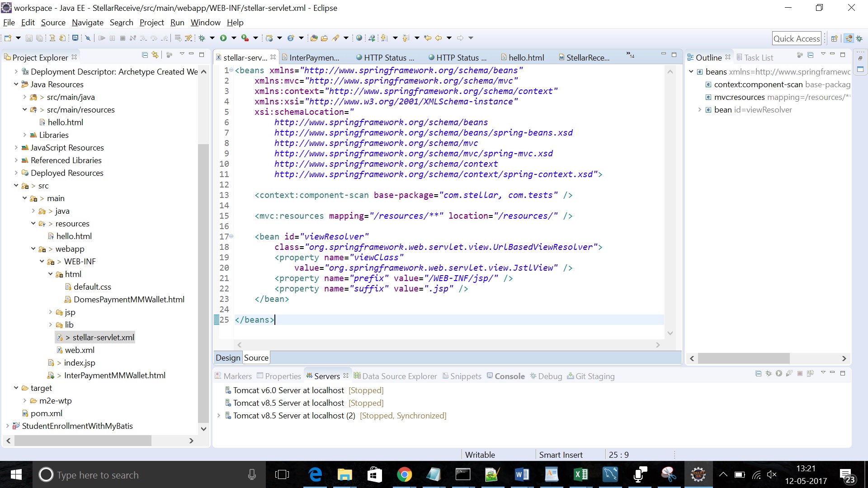868x488 pixels.
Task: Open the Navigate menu
Action: [x=87, y=23]
